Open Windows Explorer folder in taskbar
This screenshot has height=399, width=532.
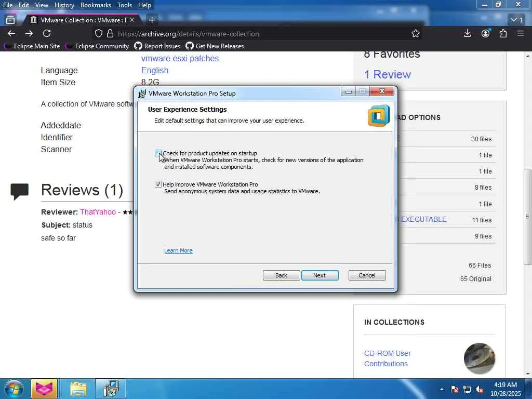coord(79,389)
